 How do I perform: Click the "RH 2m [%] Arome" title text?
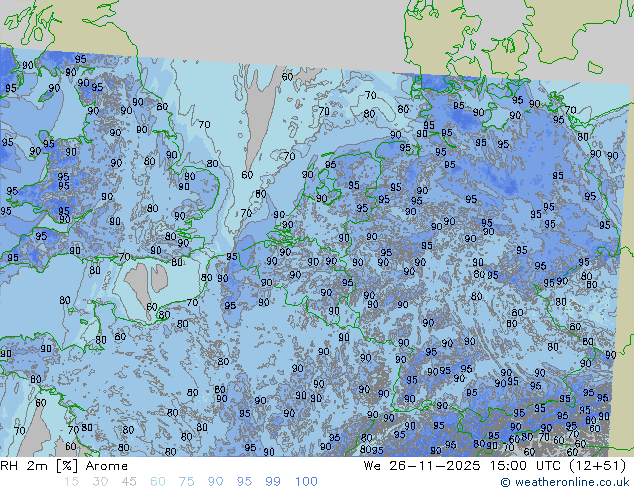[64, 466]
